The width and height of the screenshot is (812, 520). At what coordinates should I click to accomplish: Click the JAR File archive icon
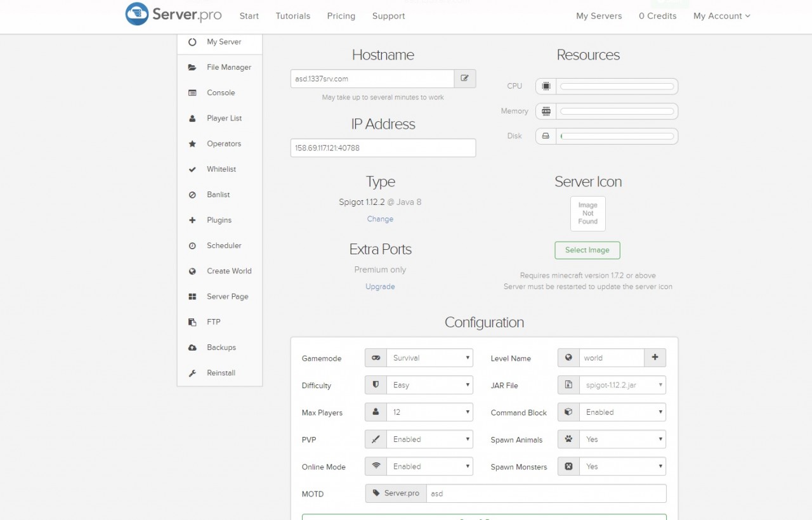(x=568, y=385)
